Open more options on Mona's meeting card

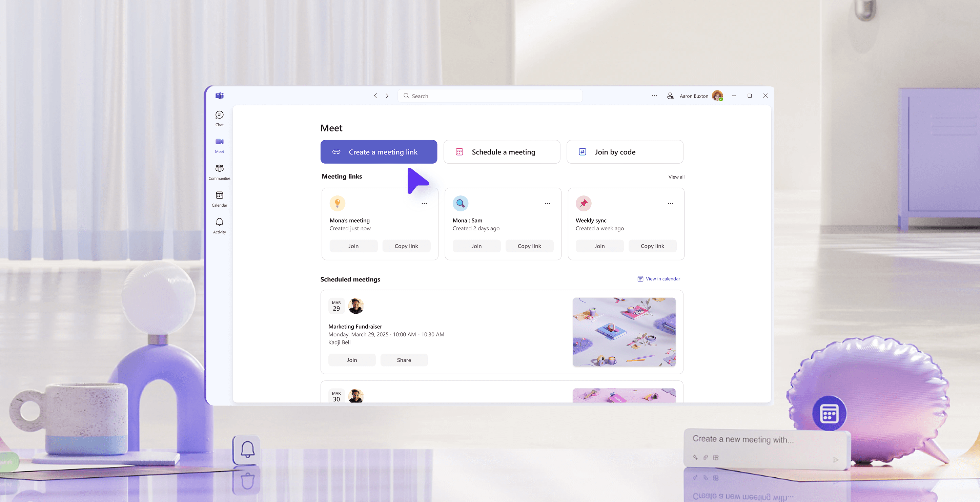click(424, 204)
